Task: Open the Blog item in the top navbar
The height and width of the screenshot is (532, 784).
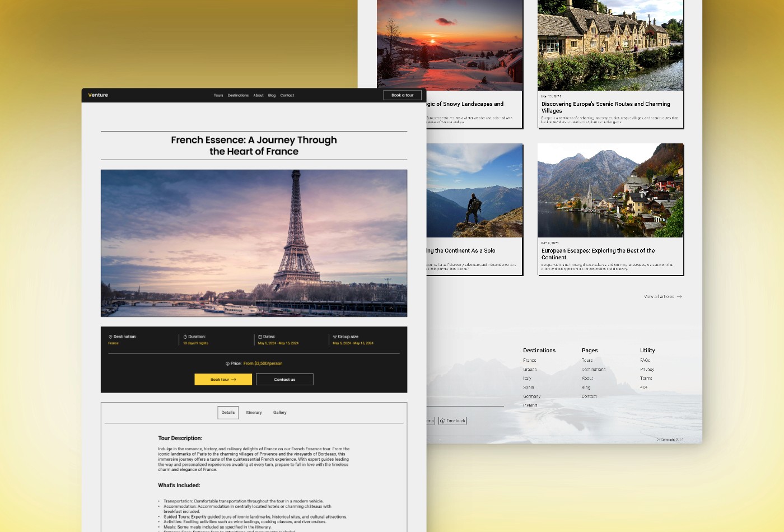Action: 272,95
